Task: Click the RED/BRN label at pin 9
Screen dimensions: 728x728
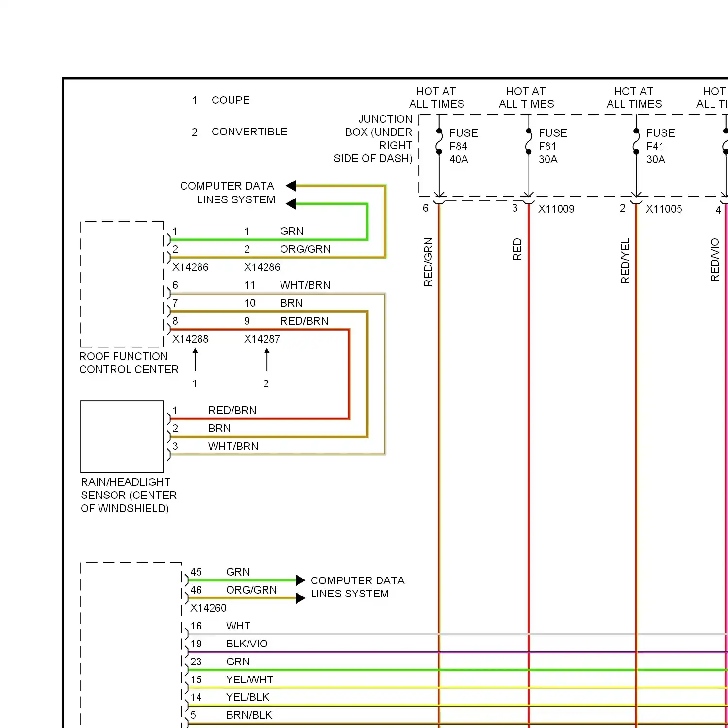Action: 304,321
